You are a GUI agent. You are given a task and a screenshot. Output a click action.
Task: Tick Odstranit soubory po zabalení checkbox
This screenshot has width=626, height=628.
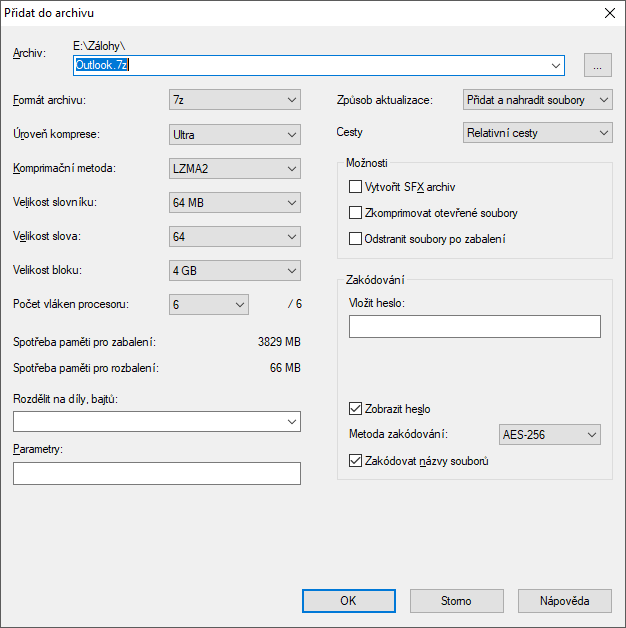[355, 239]
